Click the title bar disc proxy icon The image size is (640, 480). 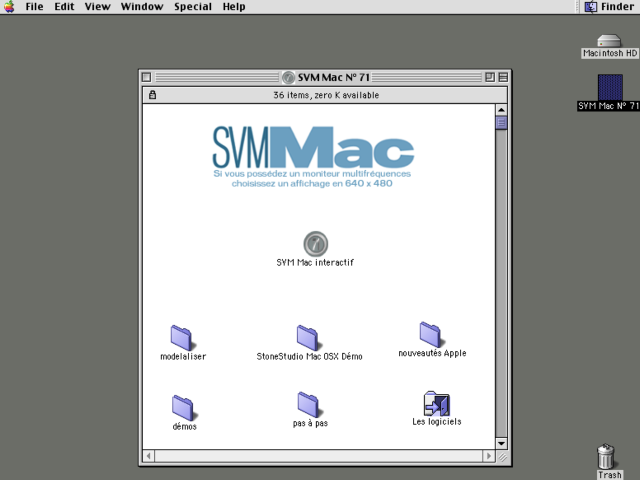tap(288, 77)
